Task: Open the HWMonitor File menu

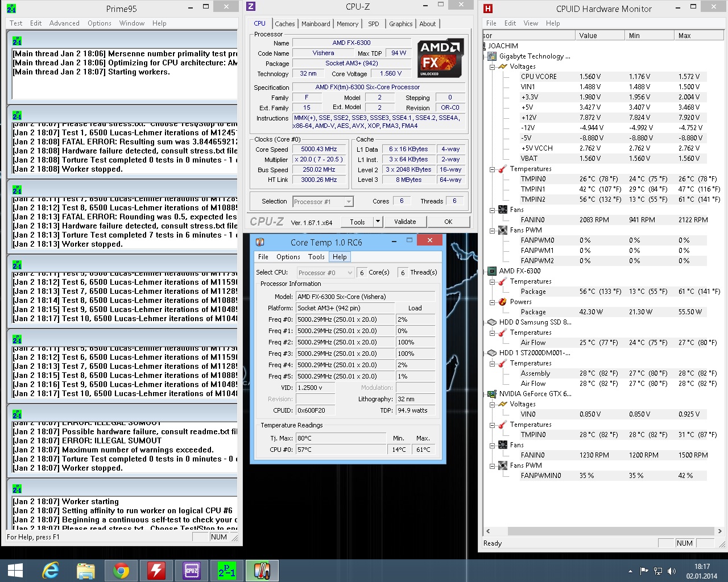Action: tap(491, 23)
